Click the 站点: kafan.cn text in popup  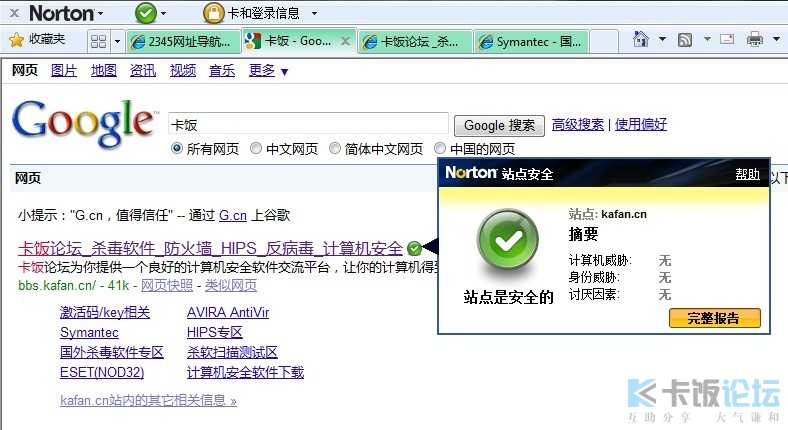(x=608, y=214)
